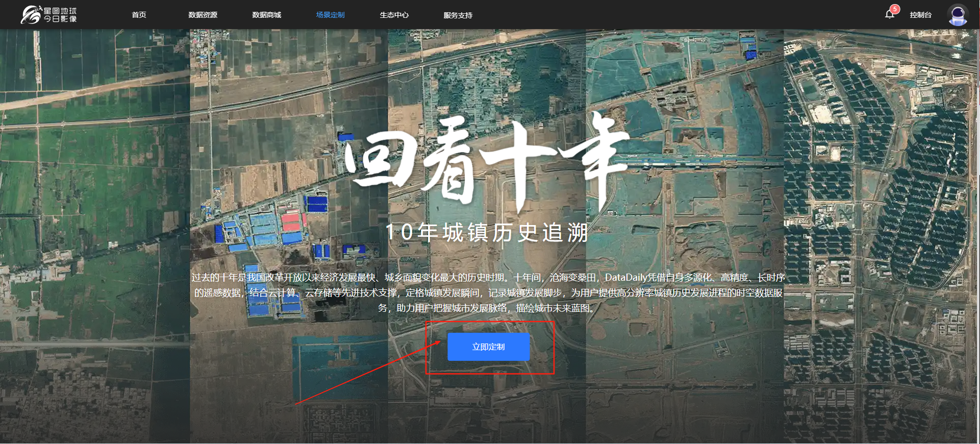Image resolution: width=980 pixels, height=444 pixels.
Task: Open the 数据资源 menu item
Action: pyautogui.click(x=203, y=15)
